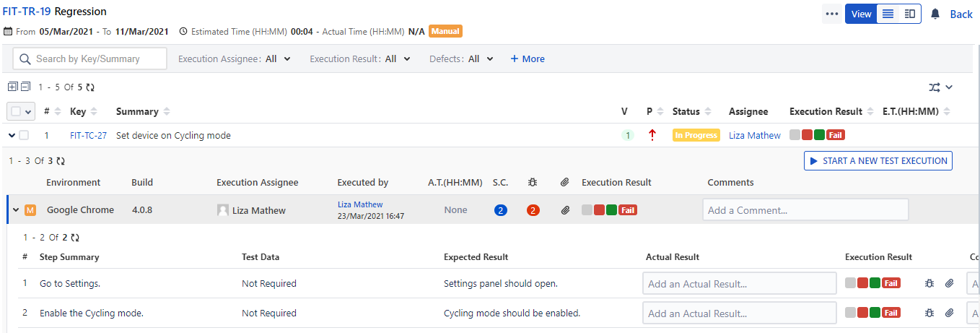Open the FIT-TC-27 test case link

tap(88, 135)
